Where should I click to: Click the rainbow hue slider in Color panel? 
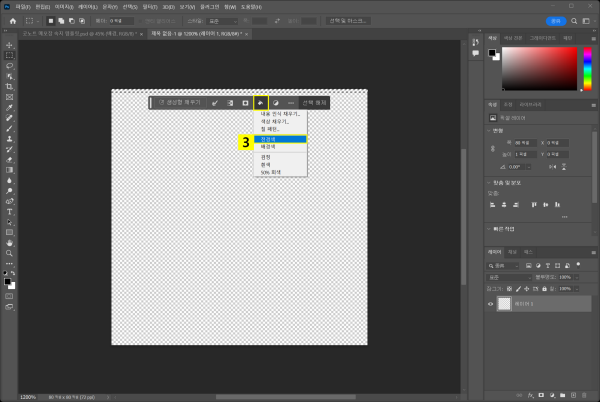point(590,68)
